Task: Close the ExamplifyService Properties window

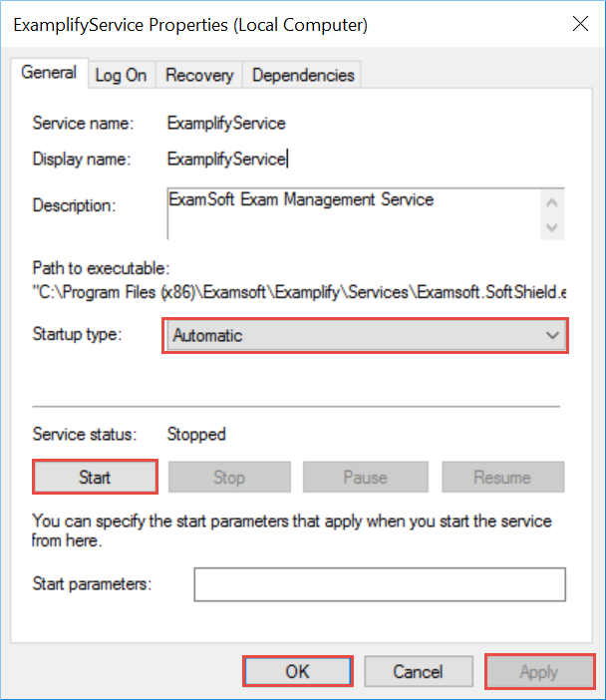Action: click(577, 25)
